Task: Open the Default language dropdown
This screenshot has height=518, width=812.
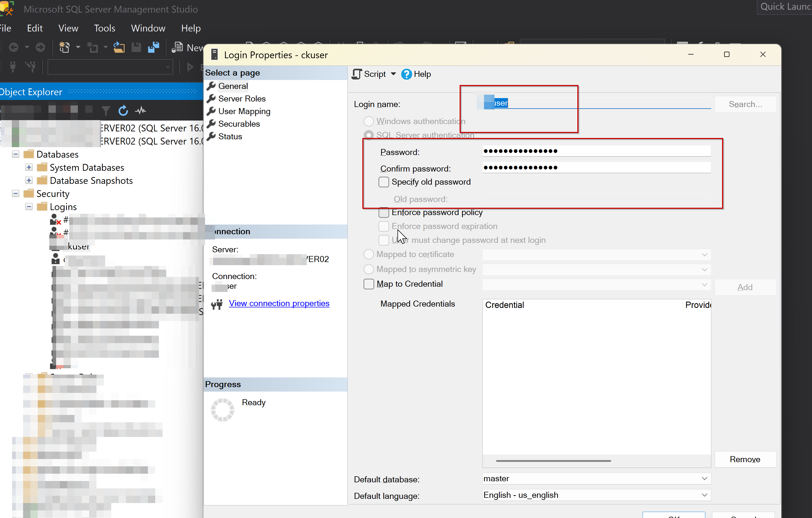Action: [704, 495]
